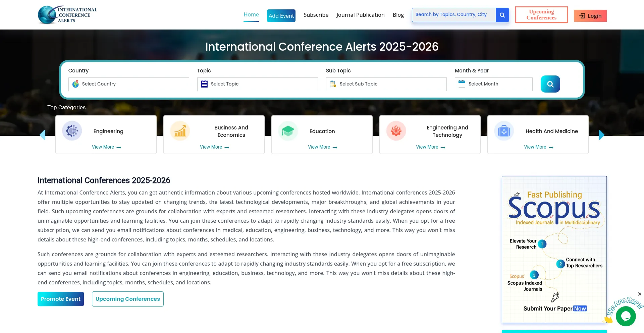Click the notepad icon in Topic field
This screenshot has height=333, width=644.
pyautogui.click(x=204, y=84)
